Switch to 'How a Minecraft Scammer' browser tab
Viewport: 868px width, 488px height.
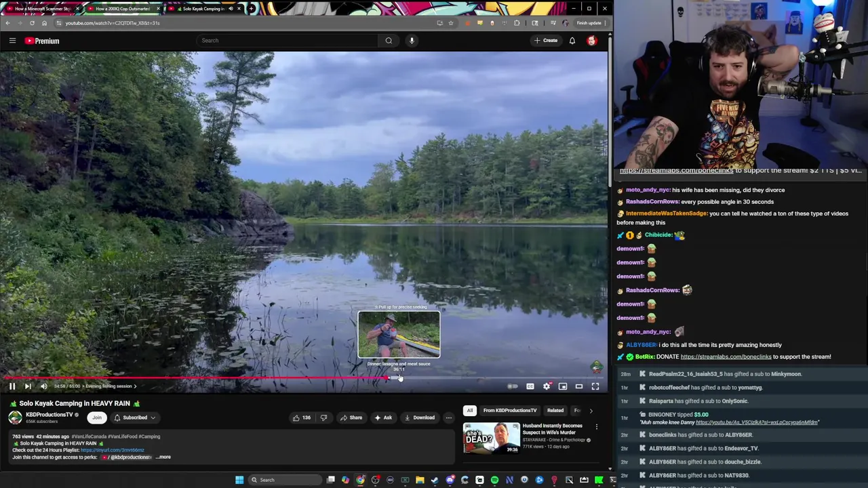[42, 9]
